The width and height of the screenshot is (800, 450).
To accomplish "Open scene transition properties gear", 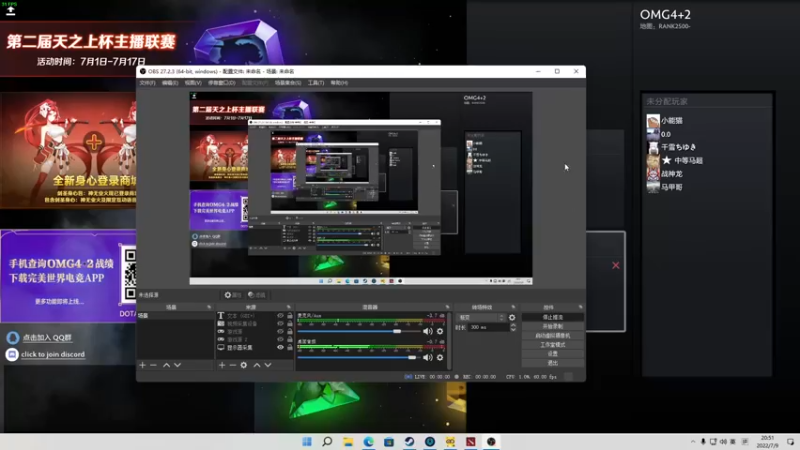I will (x=512, y=317).
